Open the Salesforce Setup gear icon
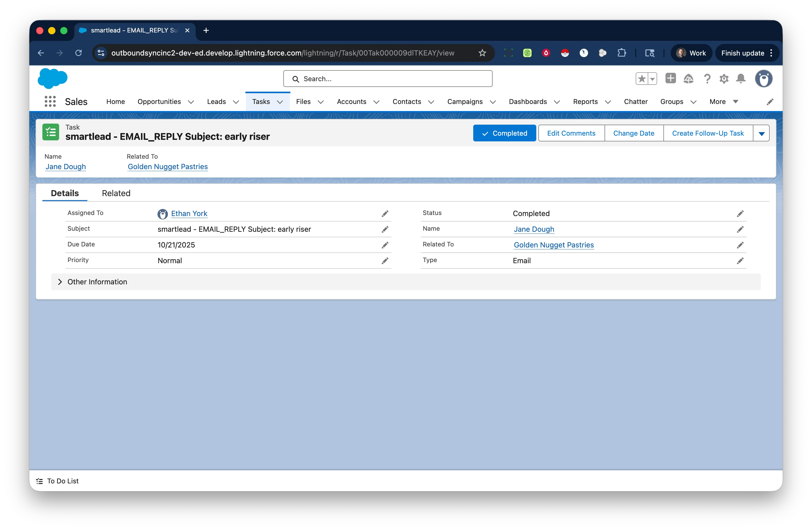 point(724,79)
